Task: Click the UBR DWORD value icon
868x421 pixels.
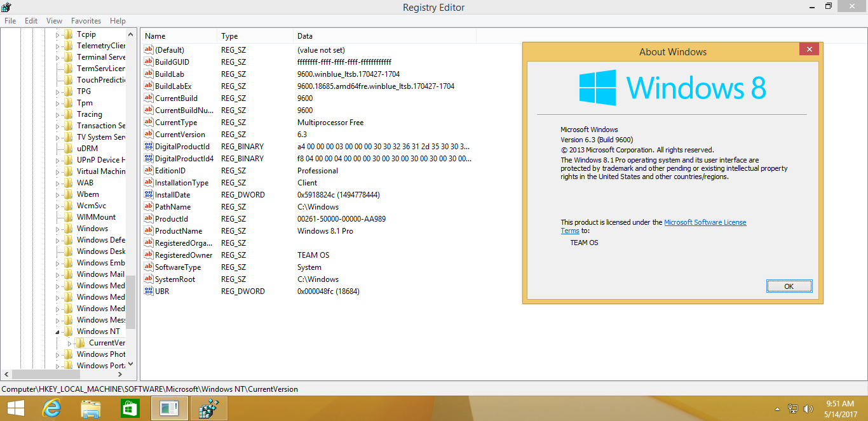Action: pyautogui.click(x=149, y=291)
